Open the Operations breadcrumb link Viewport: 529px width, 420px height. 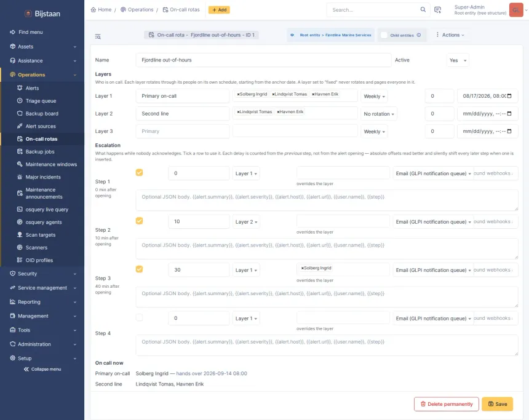click(137, 10)
